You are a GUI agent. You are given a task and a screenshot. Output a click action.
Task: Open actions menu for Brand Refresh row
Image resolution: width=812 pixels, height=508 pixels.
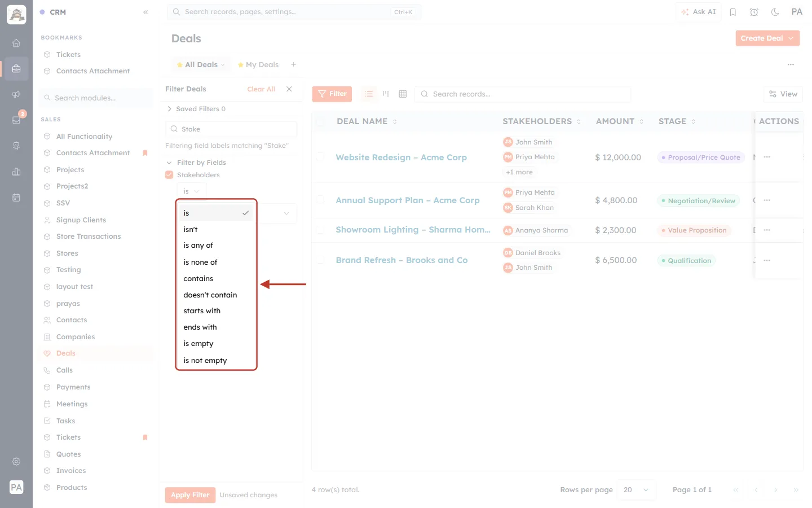click(x=767, y=260)
